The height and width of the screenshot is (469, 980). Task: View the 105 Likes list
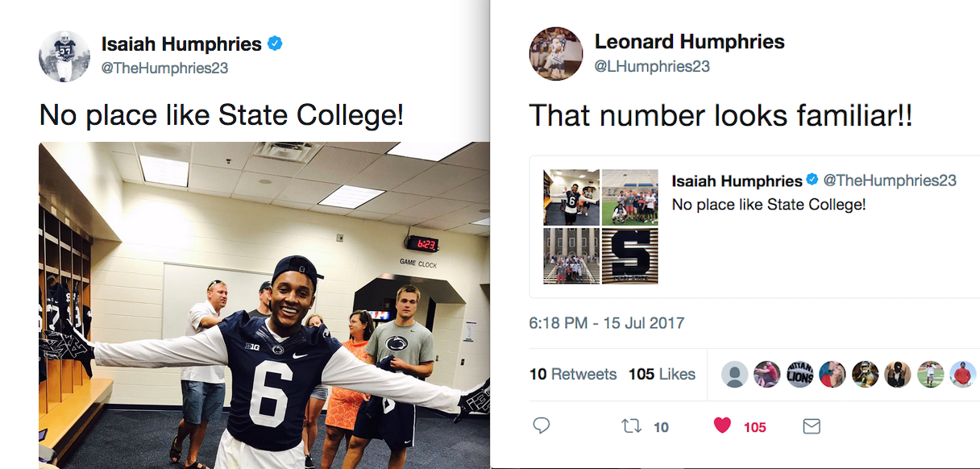(x=662, y=374)
